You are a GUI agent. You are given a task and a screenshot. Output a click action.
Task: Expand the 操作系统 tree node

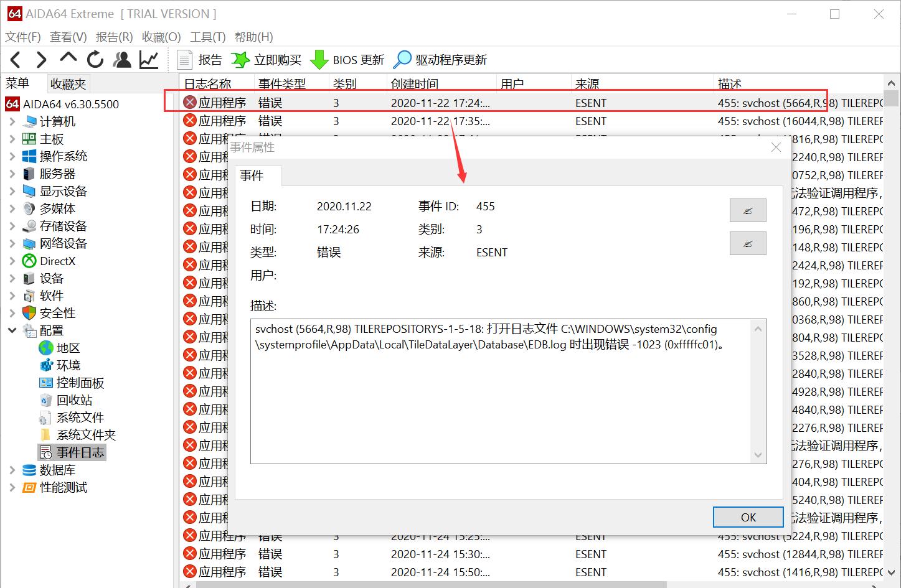click(x=12, y=156)
